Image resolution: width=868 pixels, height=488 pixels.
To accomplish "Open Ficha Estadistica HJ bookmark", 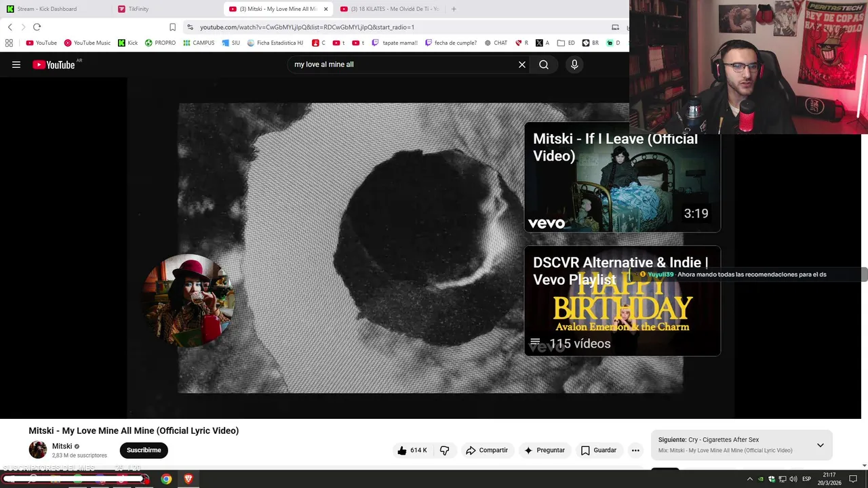I will pos(275,43).
